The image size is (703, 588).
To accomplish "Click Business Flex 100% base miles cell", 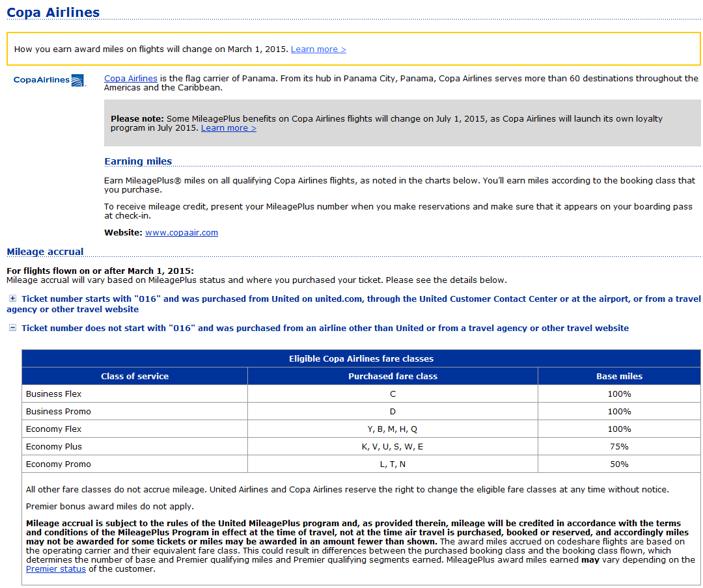I will click(619, 394).
